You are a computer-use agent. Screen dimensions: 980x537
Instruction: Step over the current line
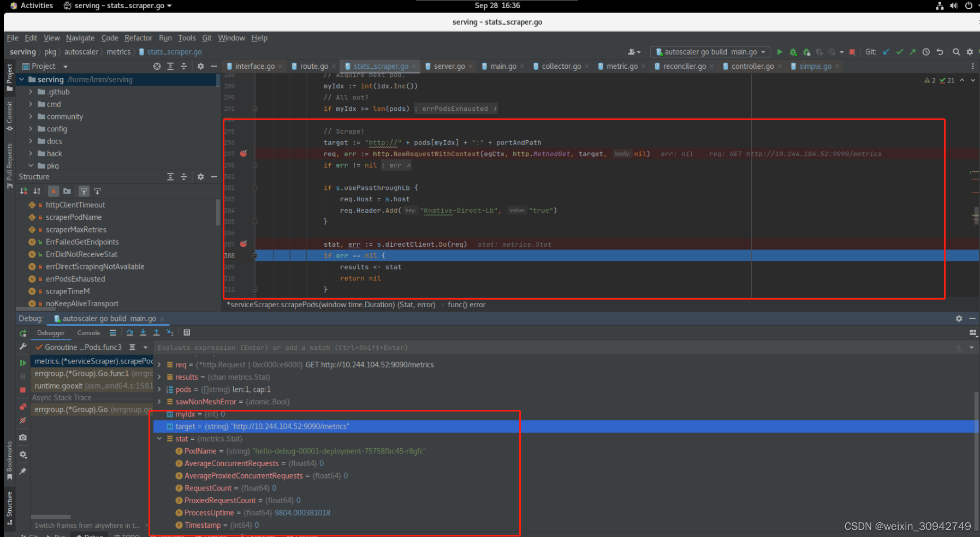[130, 332]
